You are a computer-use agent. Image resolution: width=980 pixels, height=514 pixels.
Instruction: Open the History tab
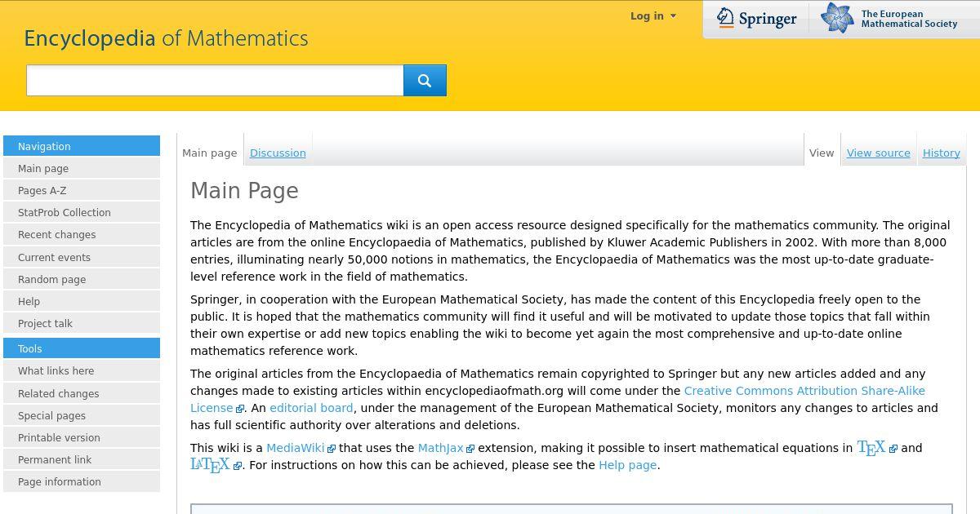(941, 153)
